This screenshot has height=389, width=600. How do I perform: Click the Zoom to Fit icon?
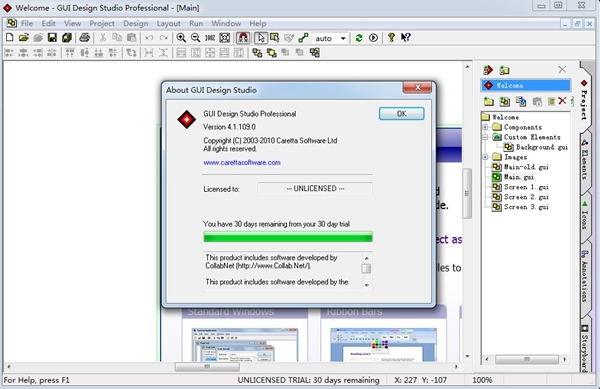(x=225, y=37)
